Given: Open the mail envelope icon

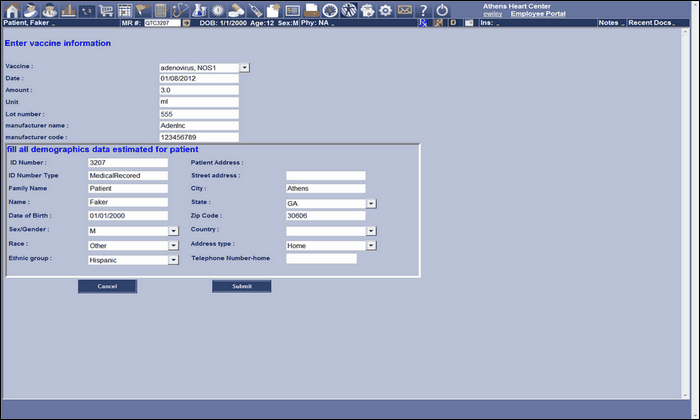Looking at the screenshot, I should pos(404,9).
